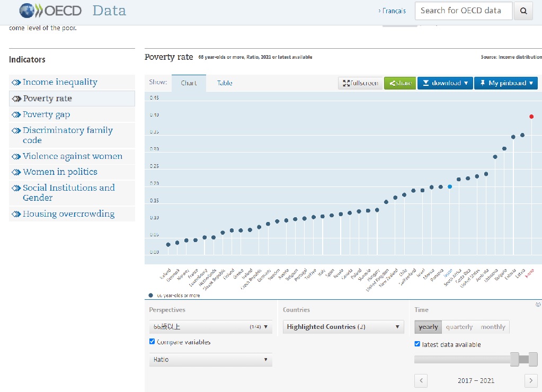This screenshot has height=392, width=542.
Task: Click the light blue Japan data point
Action: coord(450,186)
